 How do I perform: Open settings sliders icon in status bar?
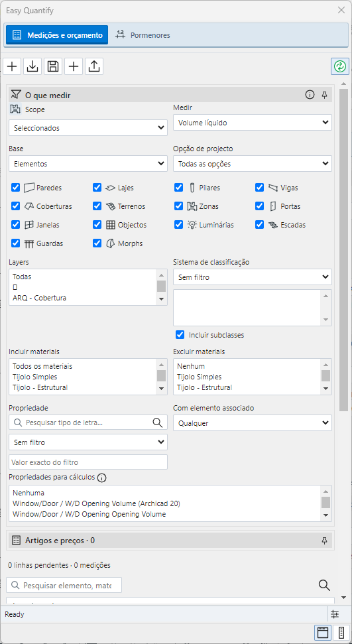[335, 614]
